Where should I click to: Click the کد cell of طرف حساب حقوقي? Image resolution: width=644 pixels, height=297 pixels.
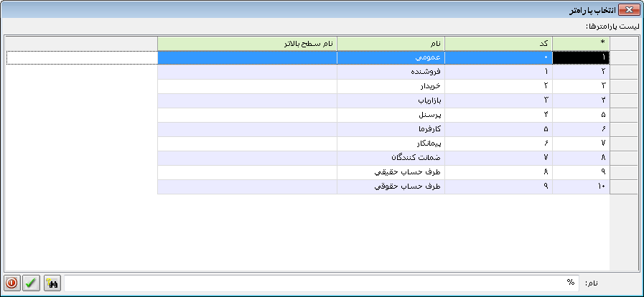498,187
